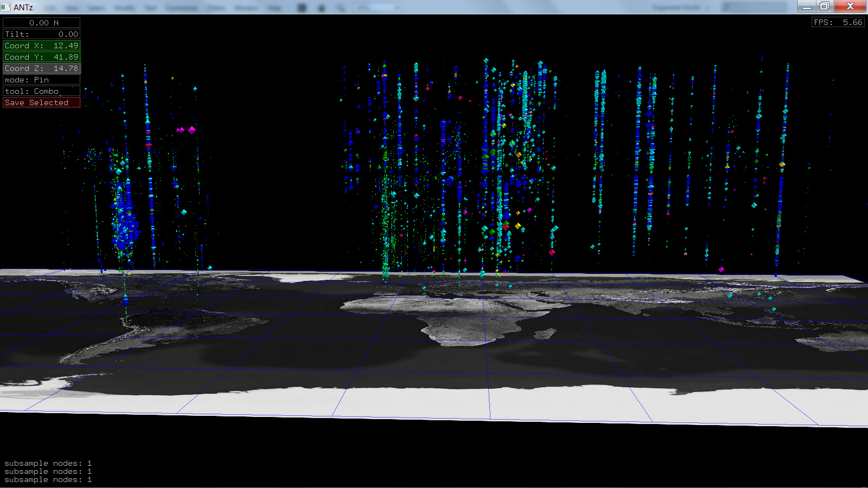
Task: Click the Coord X value field
Action: [x=41, y=46]
